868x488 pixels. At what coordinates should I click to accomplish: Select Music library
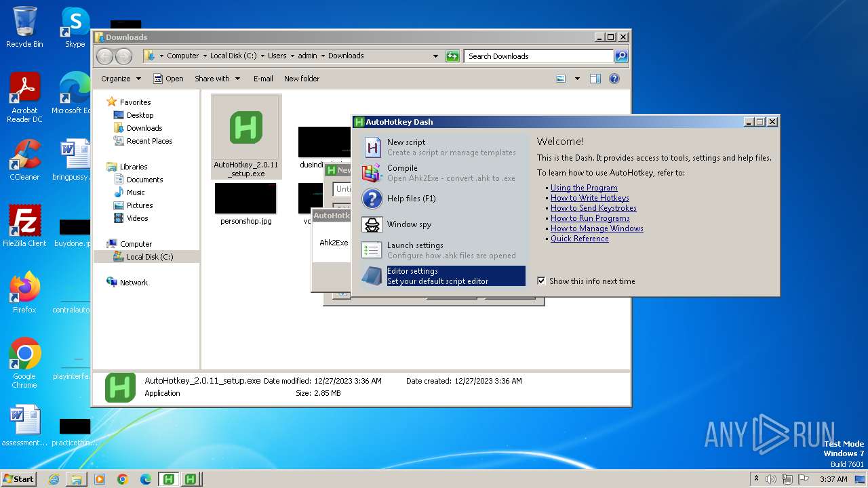[x=136, y=192]
